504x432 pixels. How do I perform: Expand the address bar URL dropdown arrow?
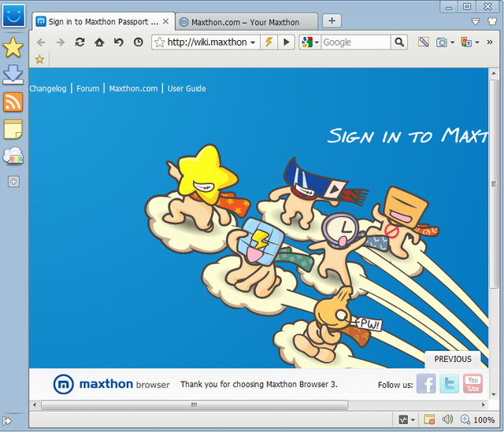[253, 42]
